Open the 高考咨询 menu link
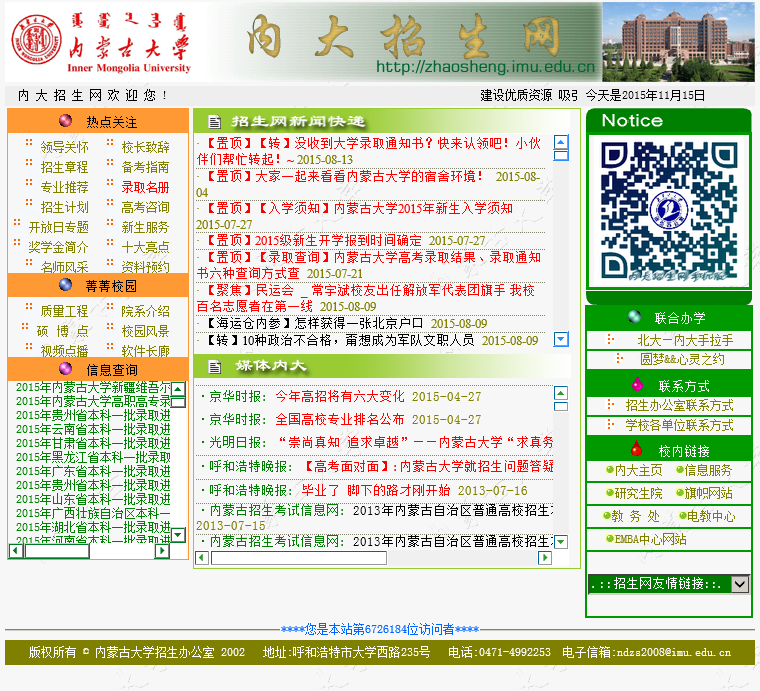This screenshot has height=691, width=760. coord(145,207)
